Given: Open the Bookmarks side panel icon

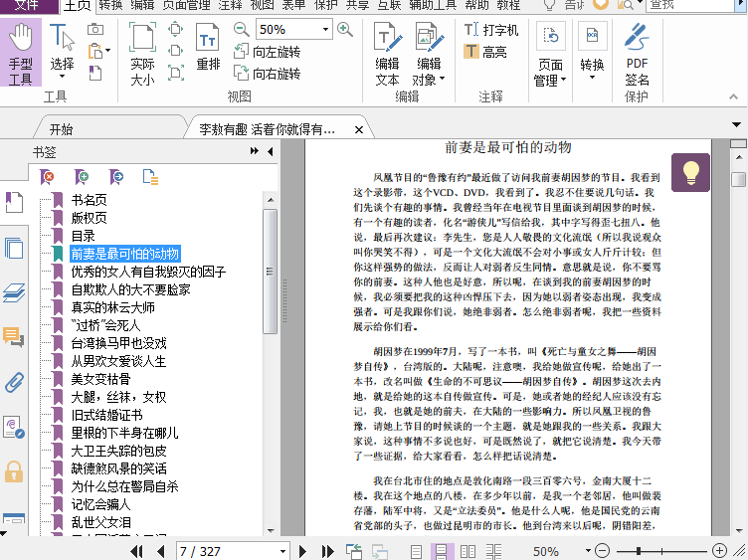Looking at the screenshot, I should pos(14,202).
